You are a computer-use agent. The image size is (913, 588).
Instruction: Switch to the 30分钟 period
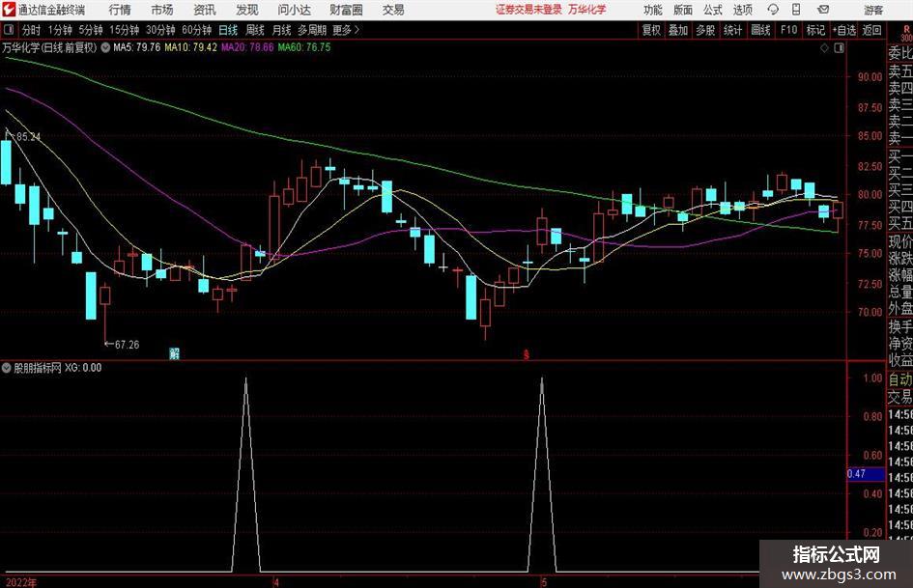(x=160, y=30)
